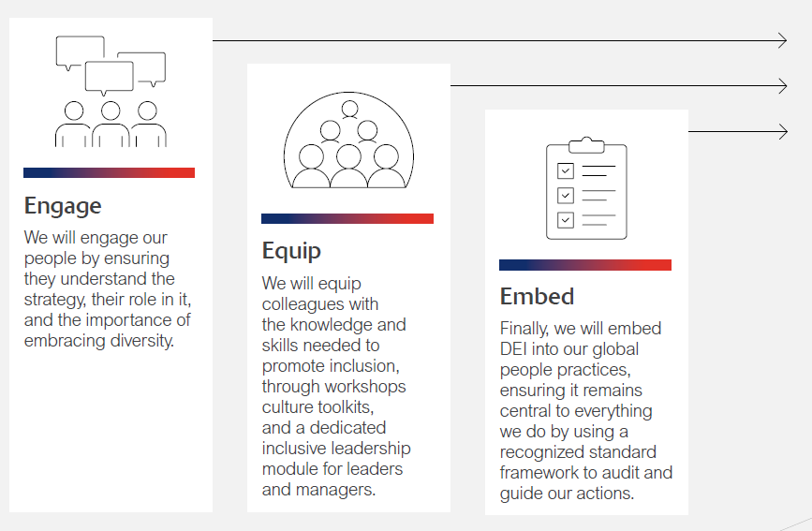
Task: Select the Engage heading
Action: [x=63, y=205]
